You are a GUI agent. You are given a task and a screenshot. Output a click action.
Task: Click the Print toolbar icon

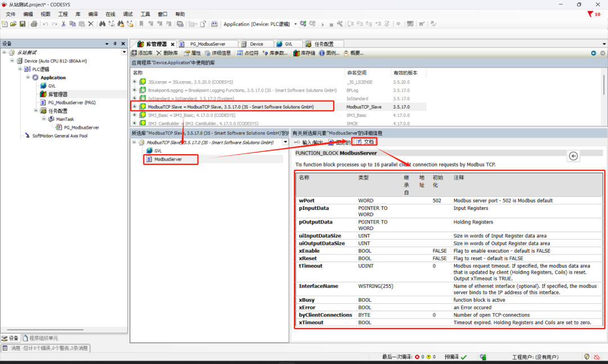pos(34,24)
